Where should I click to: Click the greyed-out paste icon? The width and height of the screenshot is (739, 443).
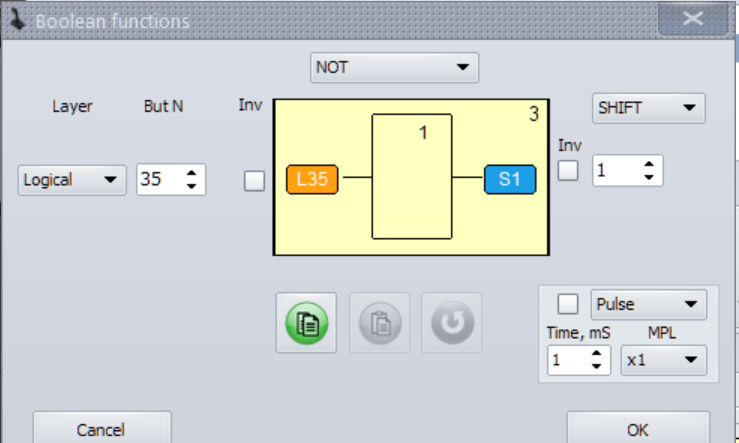coord(379,323)
